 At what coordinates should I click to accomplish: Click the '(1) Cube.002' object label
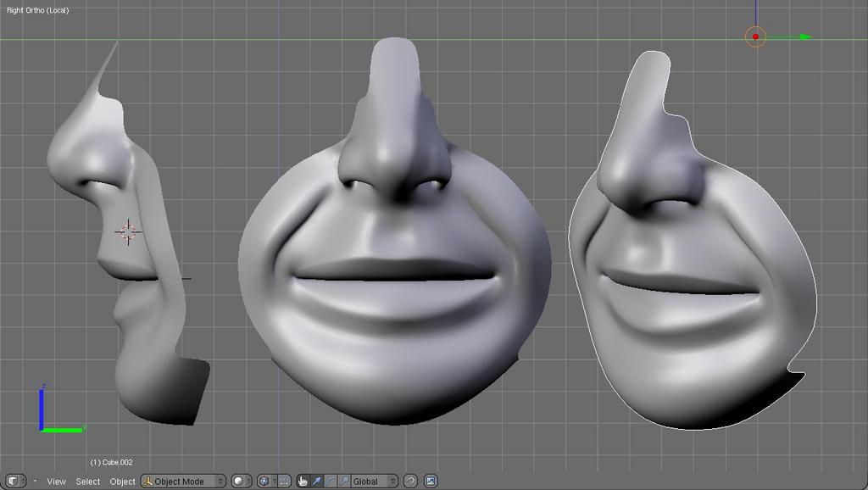coord(111,462)
